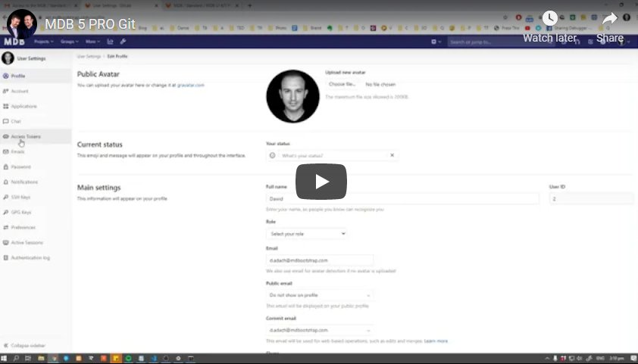Switch to the User Settings GitLab tab
This screenshot has width=638, height=364.
[x=121, y=6]
